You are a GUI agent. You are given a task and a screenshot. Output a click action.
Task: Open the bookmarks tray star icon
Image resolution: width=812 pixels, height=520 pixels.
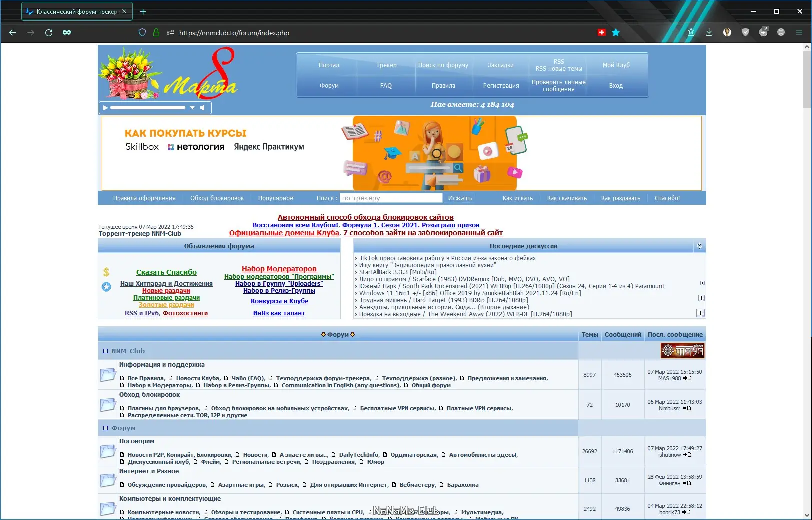[691, 32]
